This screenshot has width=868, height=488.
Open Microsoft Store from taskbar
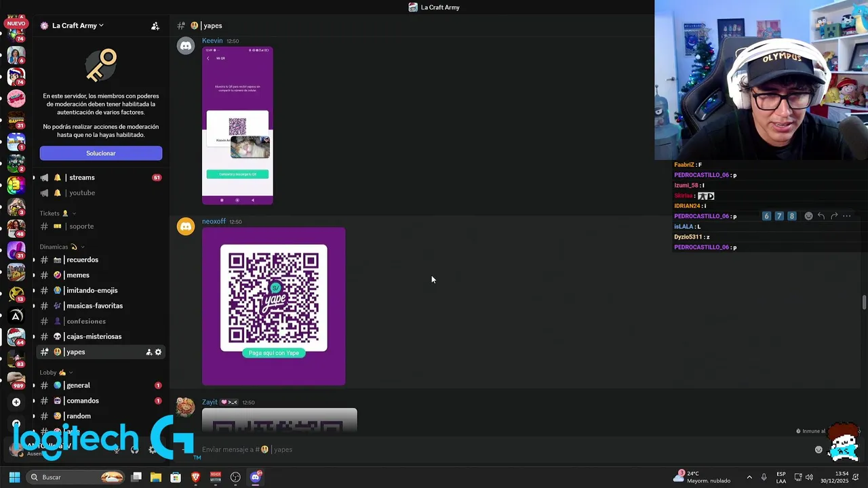(x=176, y=477)
